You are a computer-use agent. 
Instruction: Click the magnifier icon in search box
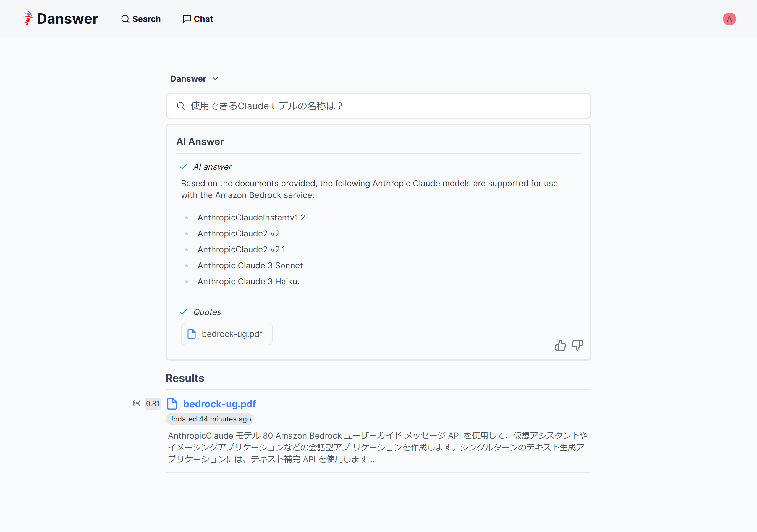pos(181,106)
